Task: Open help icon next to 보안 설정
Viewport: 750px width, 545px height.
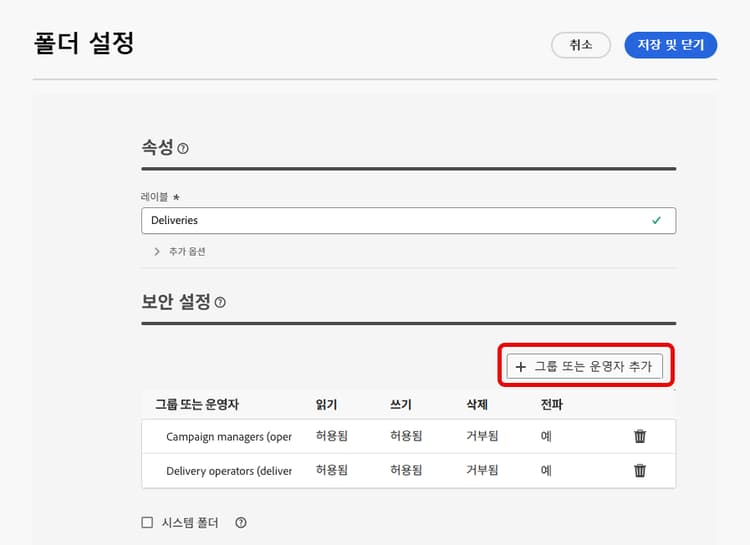Action: (x=220, y=302)
